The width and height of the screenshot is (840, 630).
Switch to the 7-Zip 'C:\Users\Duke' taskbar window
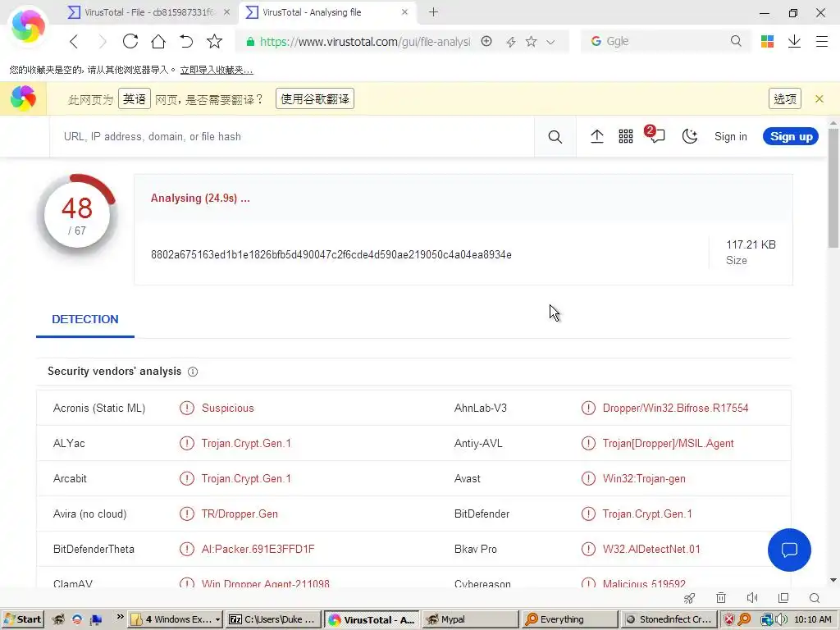point(273,619)
